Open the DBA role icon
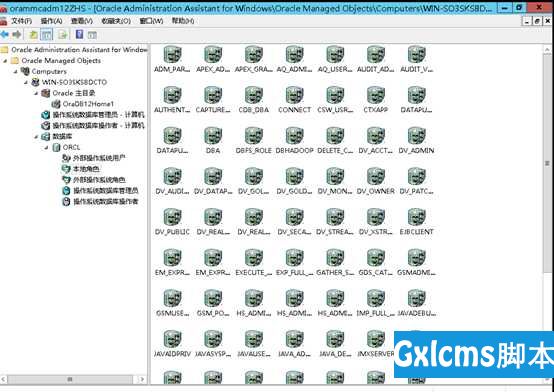 (x=213, y=136)
